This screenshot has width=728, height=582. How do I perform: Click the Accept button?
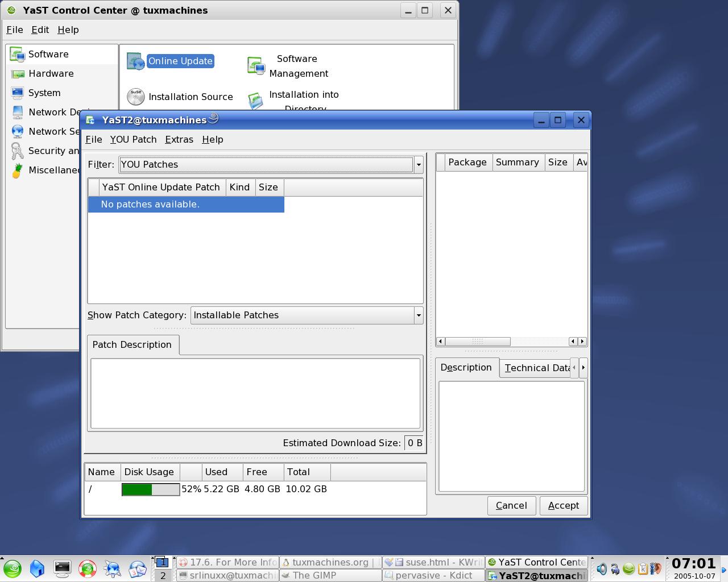tap(564, 505)
